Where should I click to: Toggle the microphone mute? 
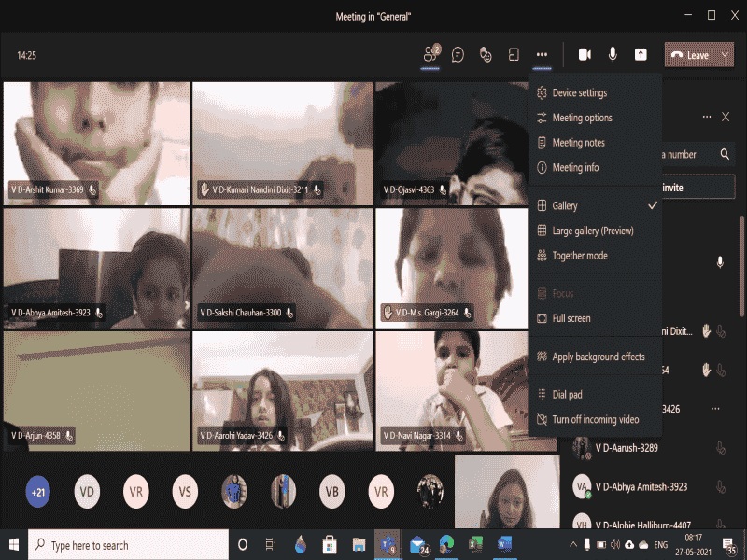[613, 55]
